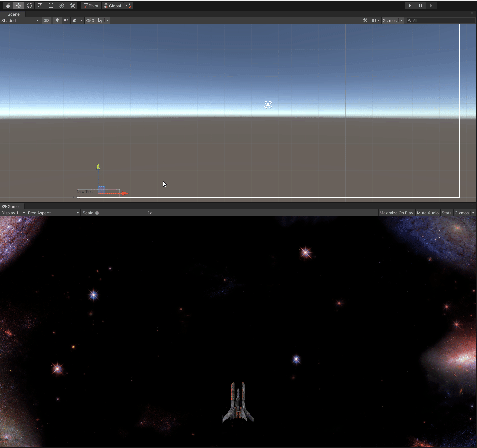Open Scene Gizmos dropdown arrow
This screenshot has width=477, height=448.
pos(401,20)
